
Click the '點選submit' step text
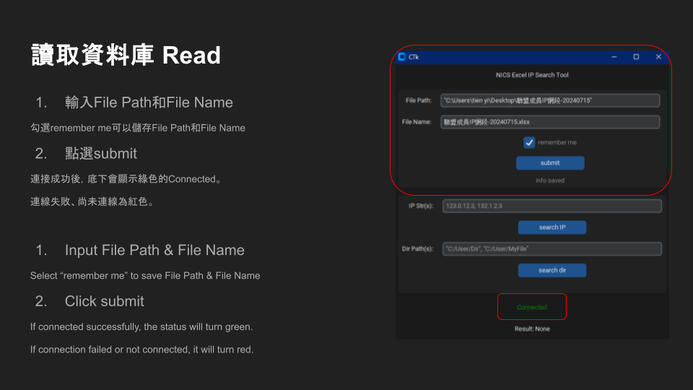point(101,153)
